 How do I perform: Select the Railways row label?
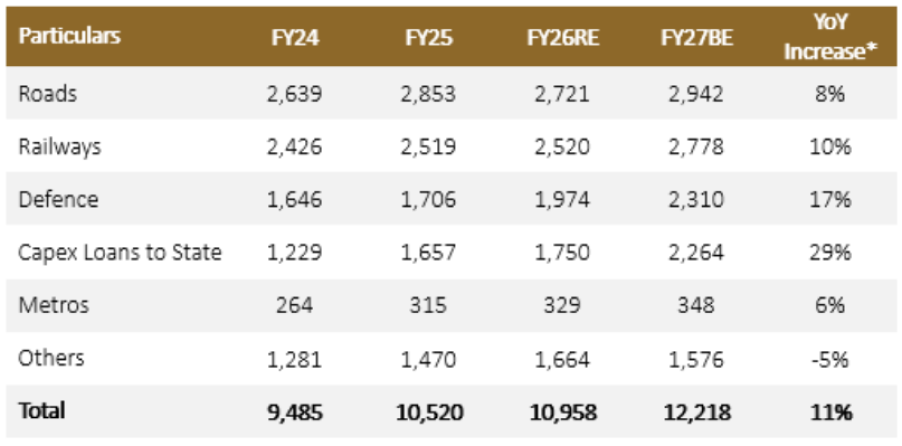[60, 147]
